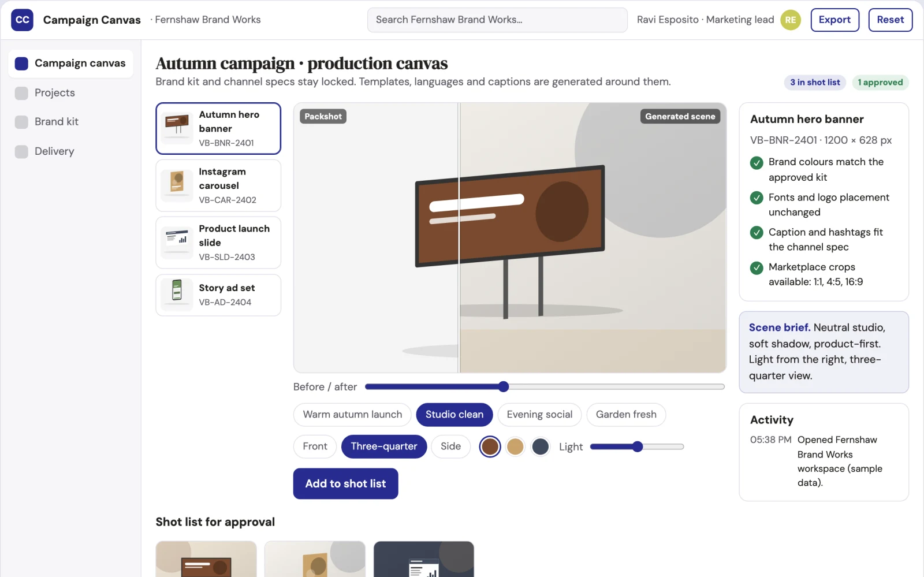Screen dimensions: 924x577
Task: Click the Delivery sidebar icon
Action: pos(21,151)
